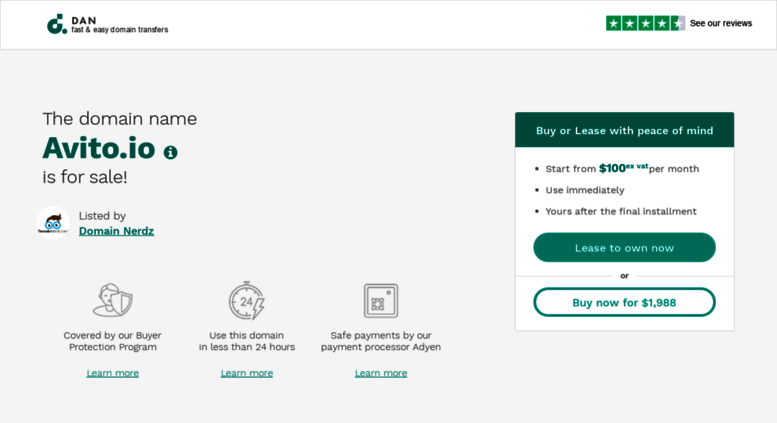Open the Domain Nerdz seller link
777x423 pixels.
(116, 231)
